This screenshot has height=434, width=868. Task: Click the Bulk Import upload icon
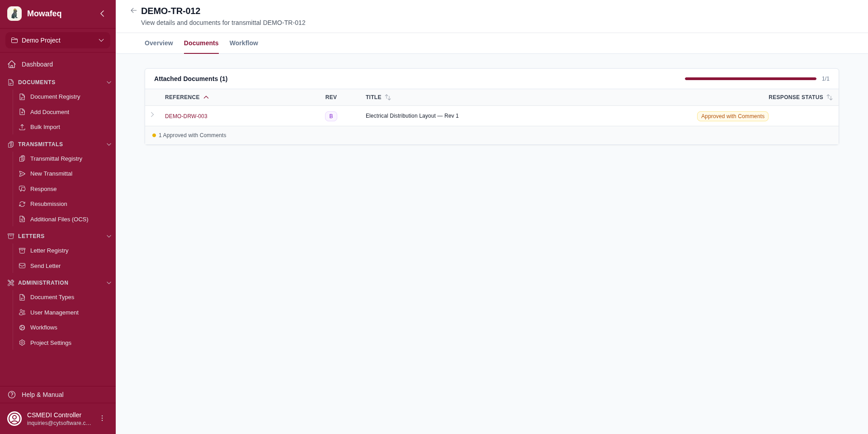pos(22,127)
